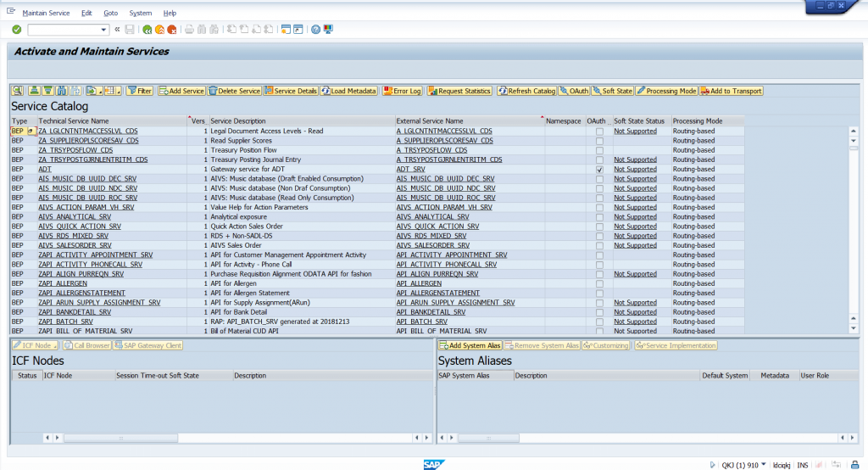Open the Edit menu

click(86, 13)
